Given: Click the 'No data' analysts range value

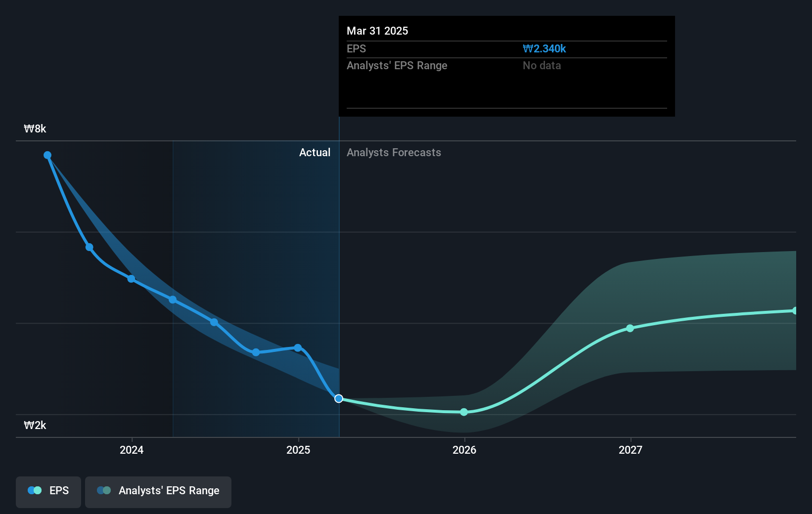Looking at the screenshot, I should pos(541,66).
